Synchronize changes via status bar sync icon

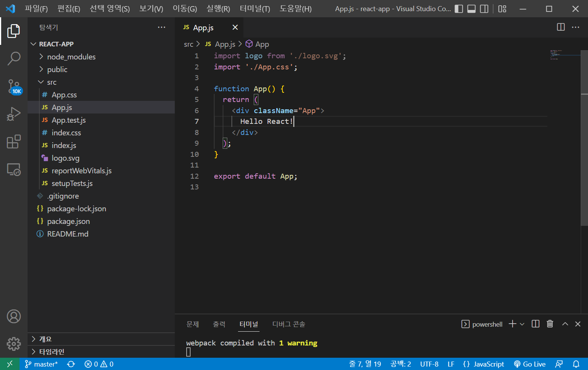click(71, 364)
